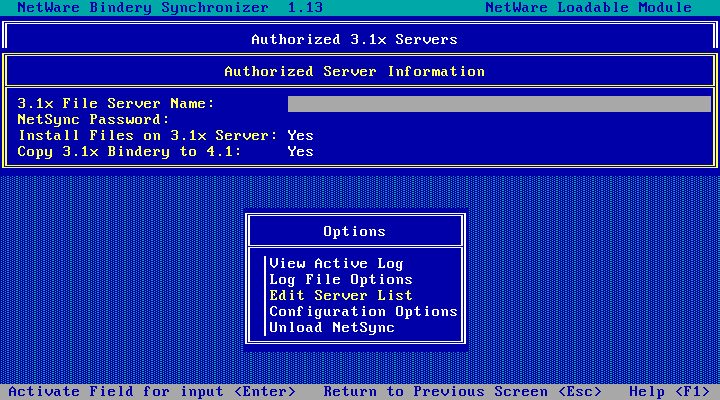Click the "Authorized 3.1x Servers" title
The height and width of the screenshot is (400, 720).
[x=354, y=39]
